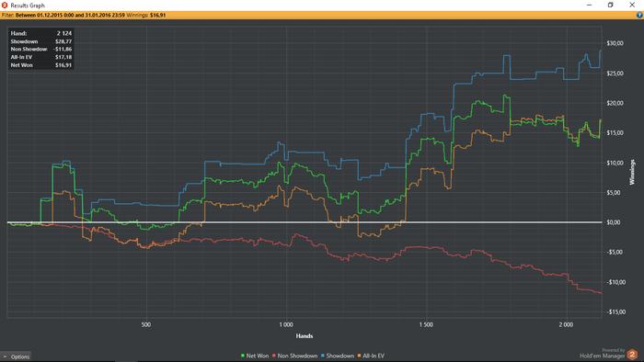Viewport: 644px width, 362px height.
Task: Click the Hold'em Manager app icon in title bar
Action: pyautogui.click(x=5, y=6)
